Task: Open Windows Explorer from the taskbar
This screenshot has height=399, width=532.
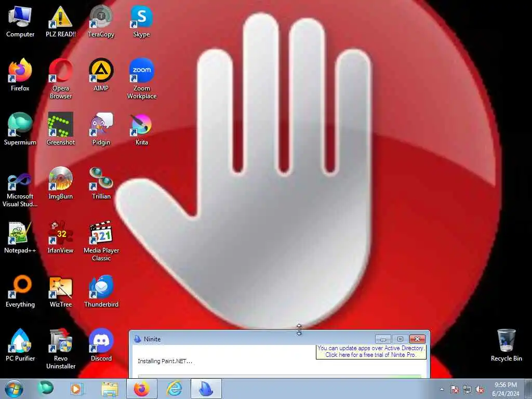Action: (109, 389)
